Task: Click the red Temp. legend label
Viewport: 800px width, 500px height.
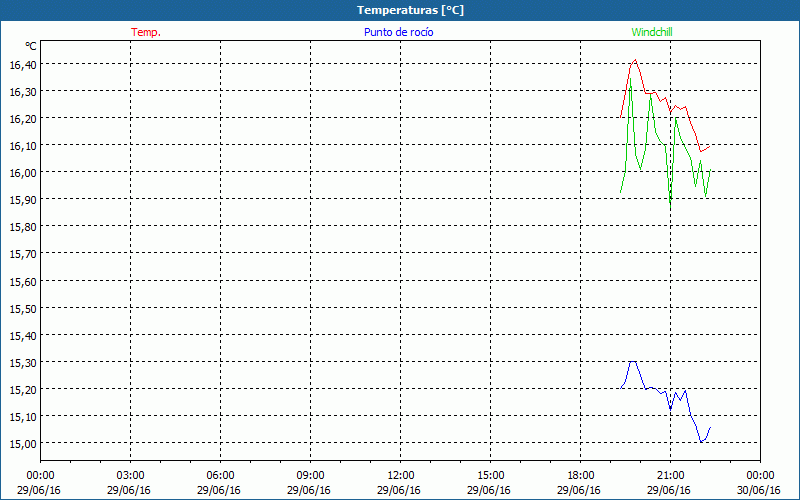Action: (146, 32)
